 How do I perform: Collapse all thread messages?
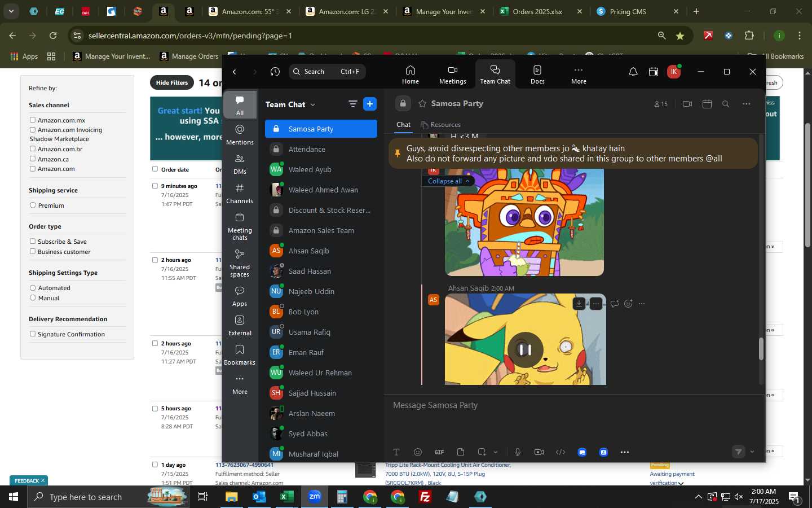[x=448, y=181]
